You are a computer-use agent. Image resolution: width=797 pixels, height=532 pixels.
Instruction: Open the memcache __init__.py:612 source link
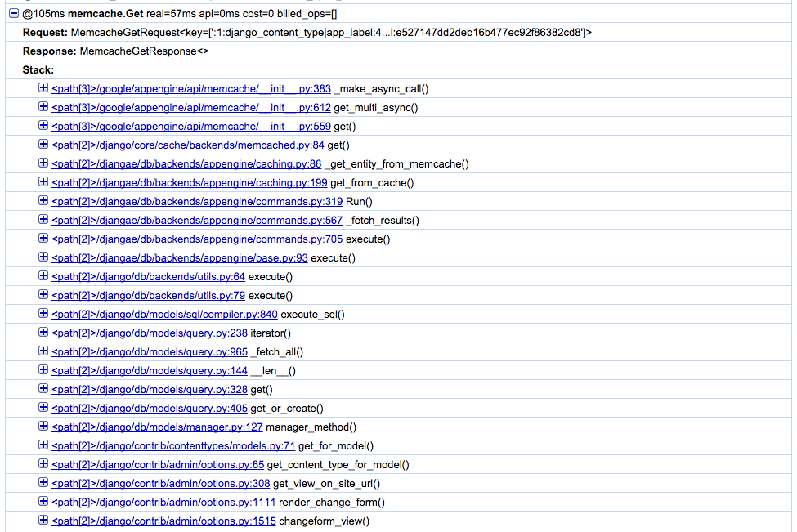coord(191,108)
